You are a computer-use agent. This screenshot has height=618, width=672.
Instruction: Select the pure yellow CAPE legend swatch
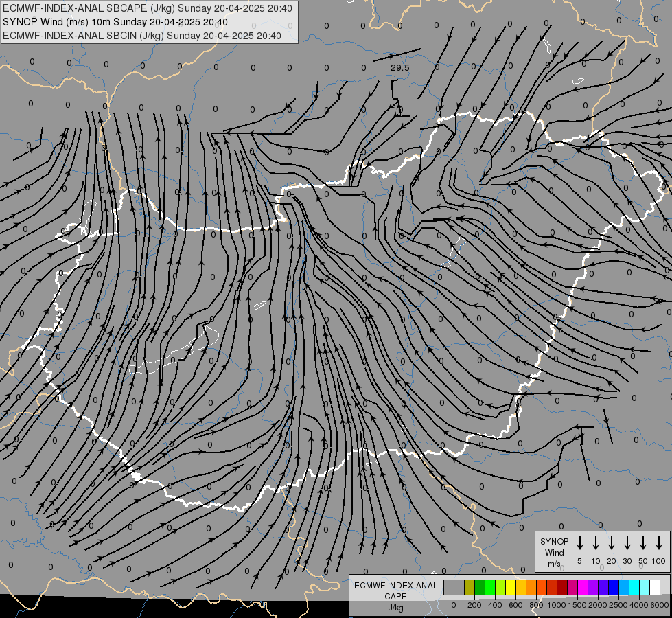[x=511, y=587]
